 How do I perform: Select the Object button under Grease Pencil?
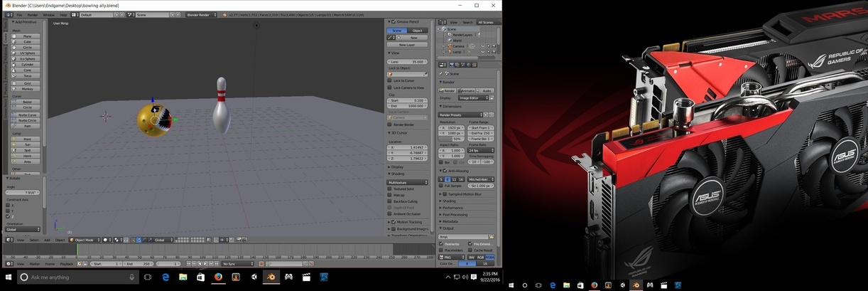418,31
